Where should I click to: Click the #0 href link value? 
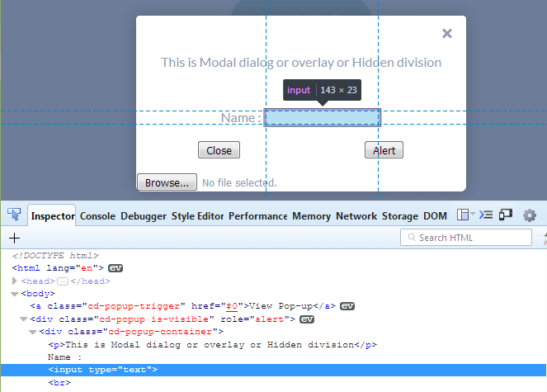tap(232, 306)
